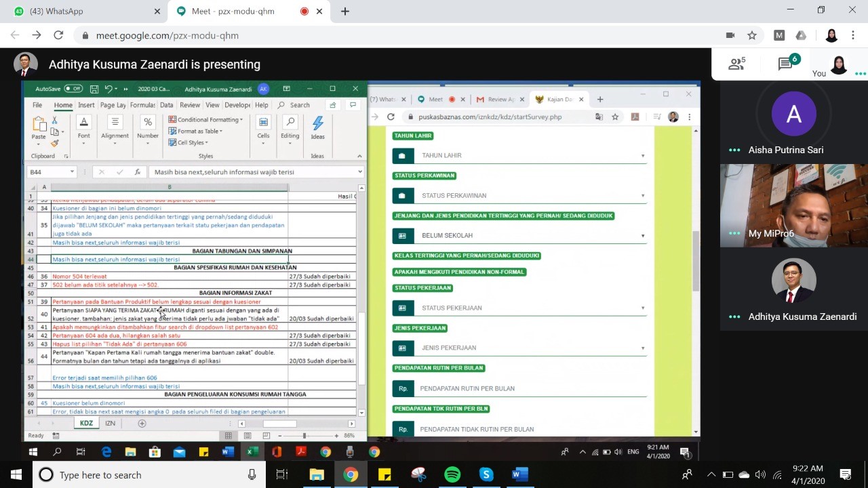Toggle the AutoSave switch in Excel

[73, 89]
